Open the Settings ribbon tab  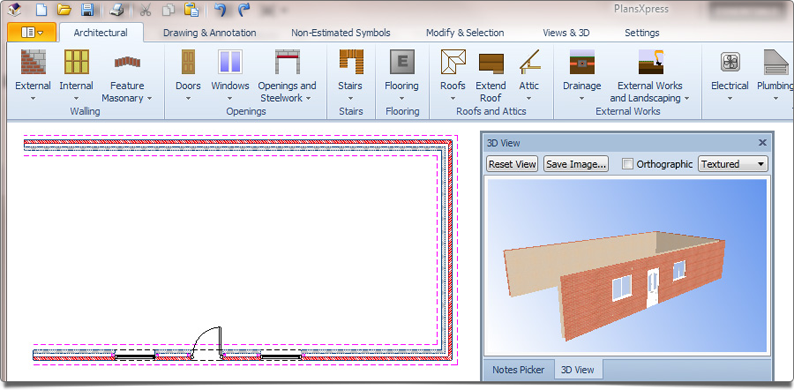pyautogui.click(x=642, y=33)
